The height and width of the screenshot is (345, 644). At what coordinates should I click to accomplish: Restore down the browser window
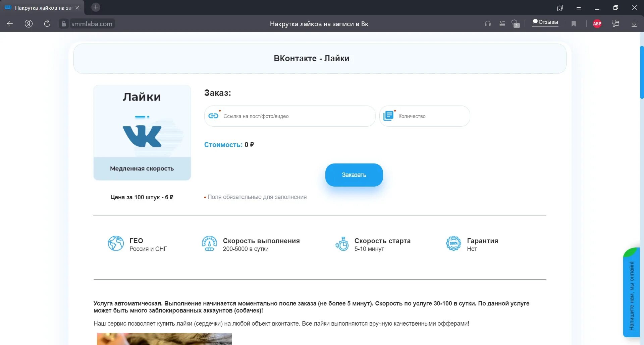coord(615,8)
